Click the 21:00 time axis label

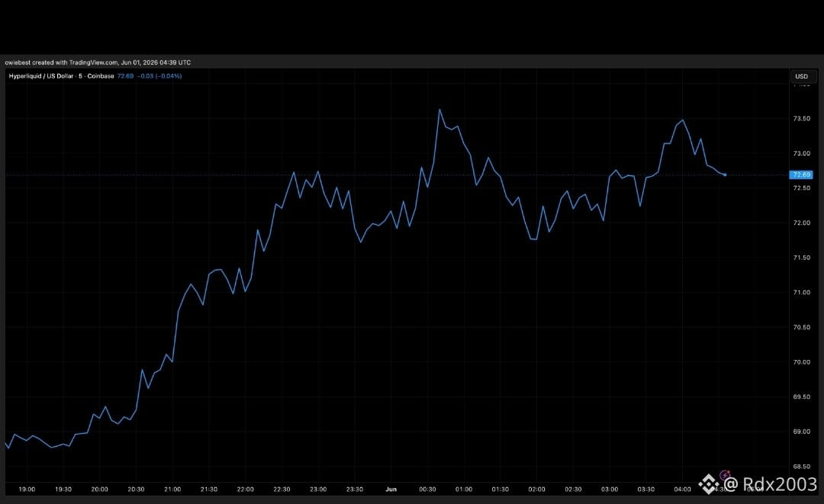click(x=172, y=490)
